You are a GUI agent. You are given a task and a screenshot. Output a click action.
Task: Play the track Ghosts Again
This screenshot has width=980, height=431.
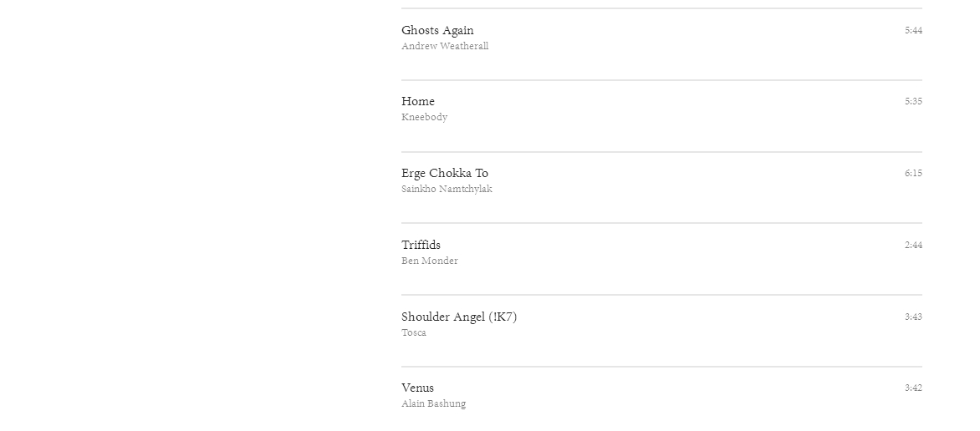[x=437, y=31]
